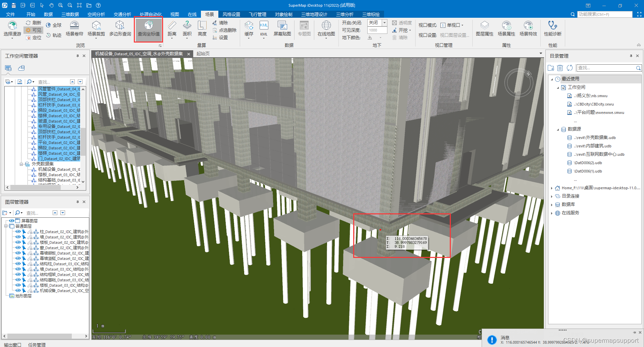Viewport: 644px width, 347px height.
Task: Switch to the 风格设置 ribbon tab
Action: [x=231, y=14]
